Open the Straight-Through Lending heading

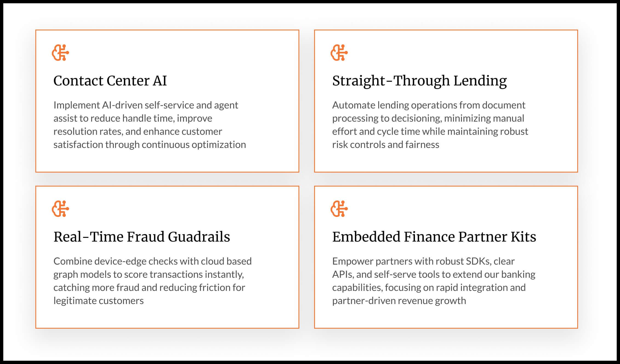419,81
